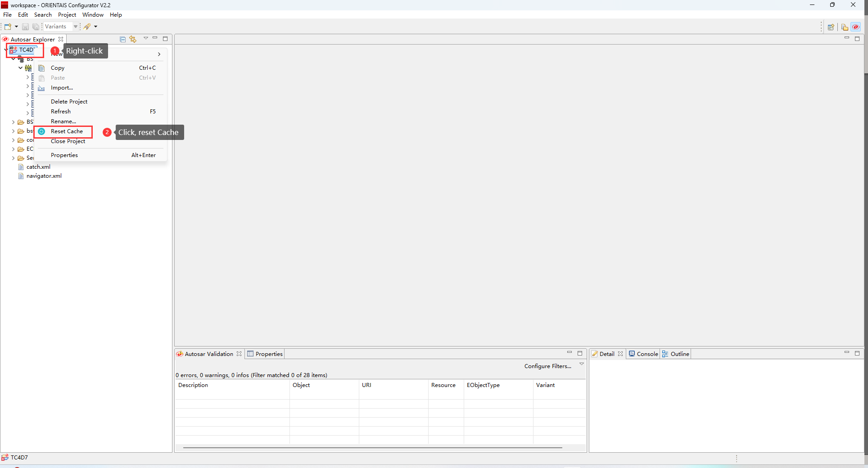868x468 pixels.
Task: Click the Description column header
Action: [193, 385]
